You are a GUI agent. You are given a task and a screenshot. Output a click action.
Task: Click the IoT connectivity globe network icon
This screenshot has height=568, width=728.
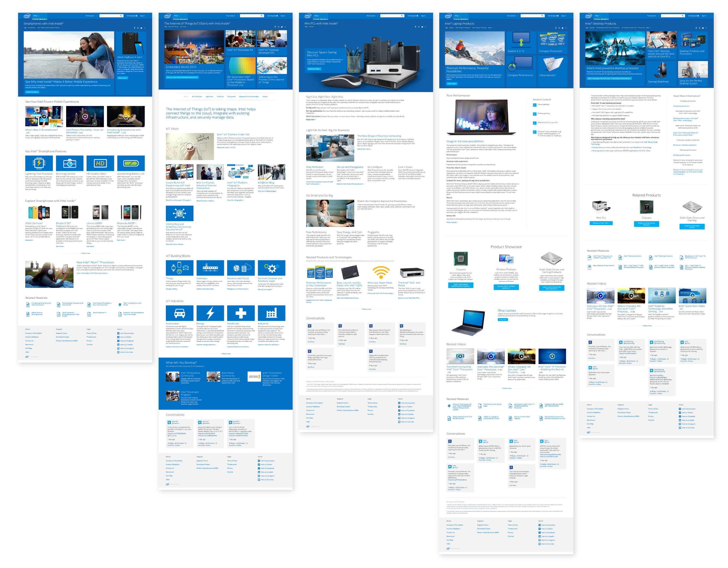[179, 213]
